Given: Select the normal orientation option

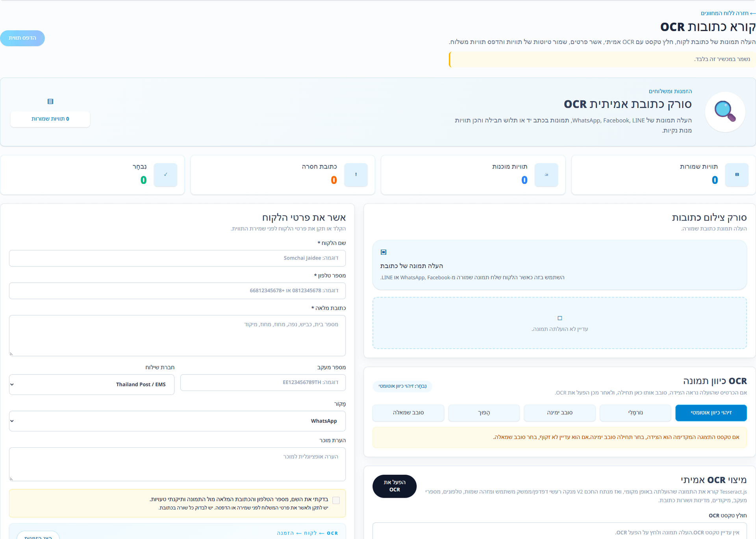Looking at the screenshot, I should (x=636, y=413).
